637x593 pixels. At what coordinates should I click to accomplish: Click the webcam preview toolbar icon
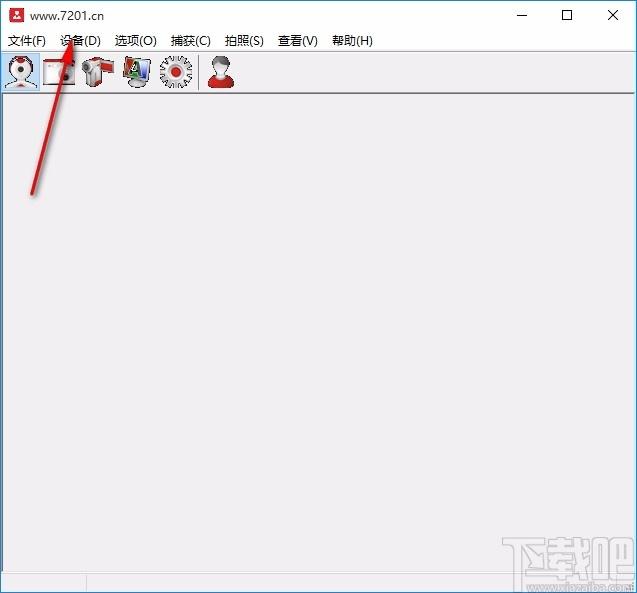20,72
